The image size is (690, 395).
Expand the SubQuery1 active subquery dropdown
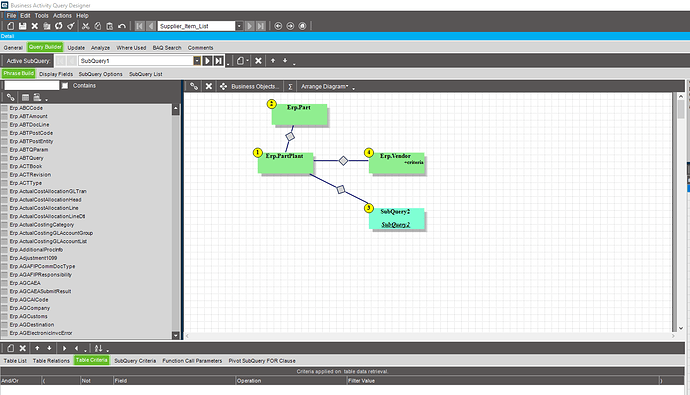tap(197, 61)
